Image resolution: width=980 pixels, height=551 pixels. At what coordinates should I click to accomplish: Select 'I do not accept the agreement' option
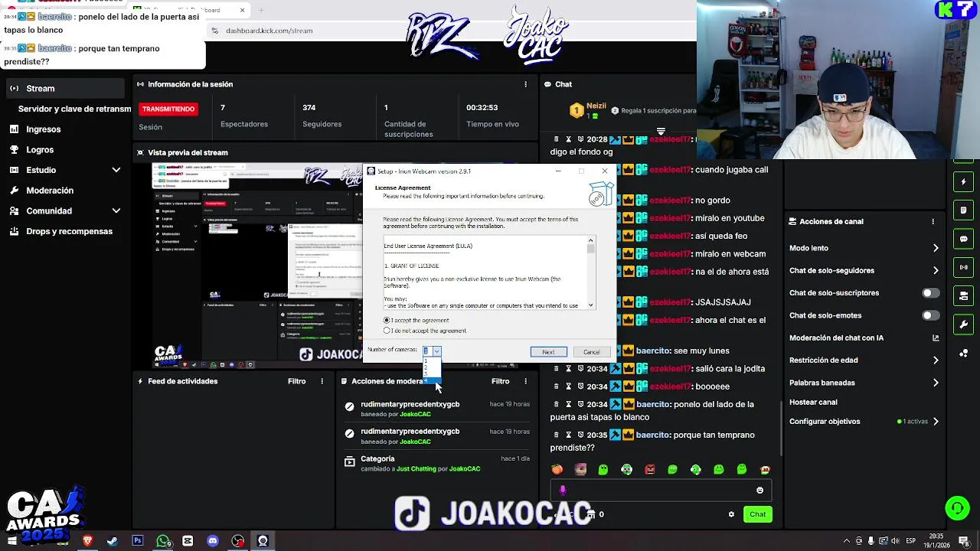coord(387,331)
